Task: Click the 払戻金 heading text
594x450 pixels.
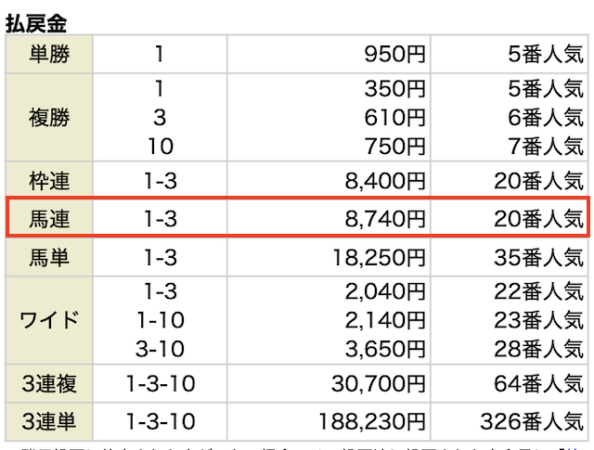Action: pos(36,23)
